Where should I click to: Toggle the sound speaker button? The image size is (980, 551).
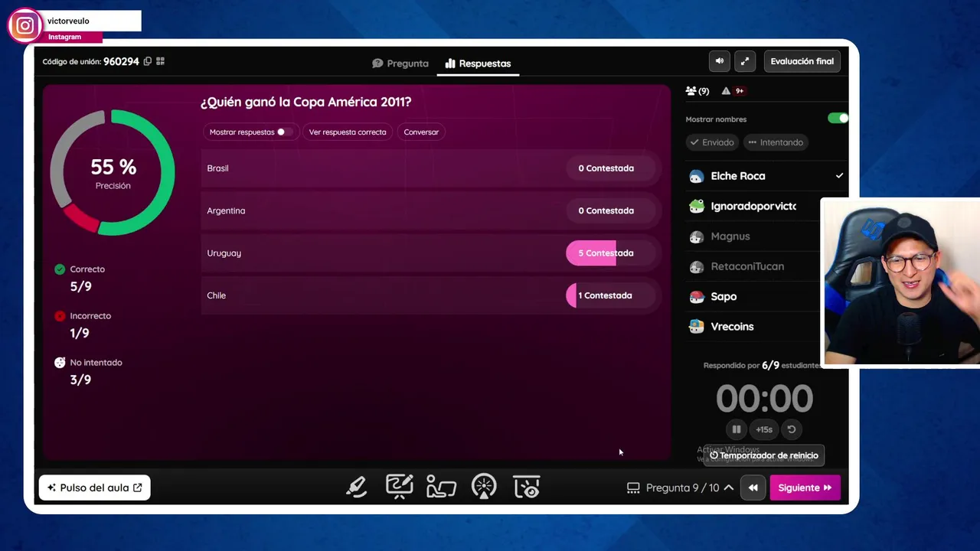[x=720, y=61]
